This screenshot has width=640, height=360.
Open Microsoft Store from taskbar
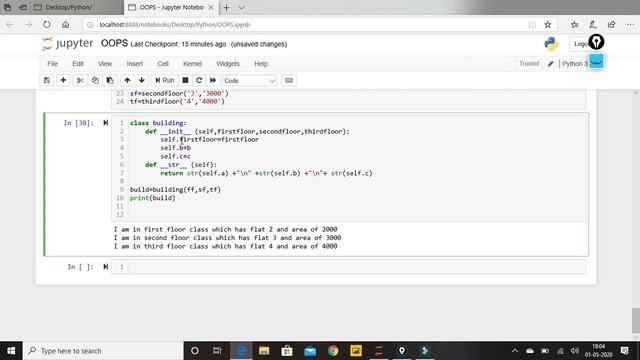click(287, 351)
